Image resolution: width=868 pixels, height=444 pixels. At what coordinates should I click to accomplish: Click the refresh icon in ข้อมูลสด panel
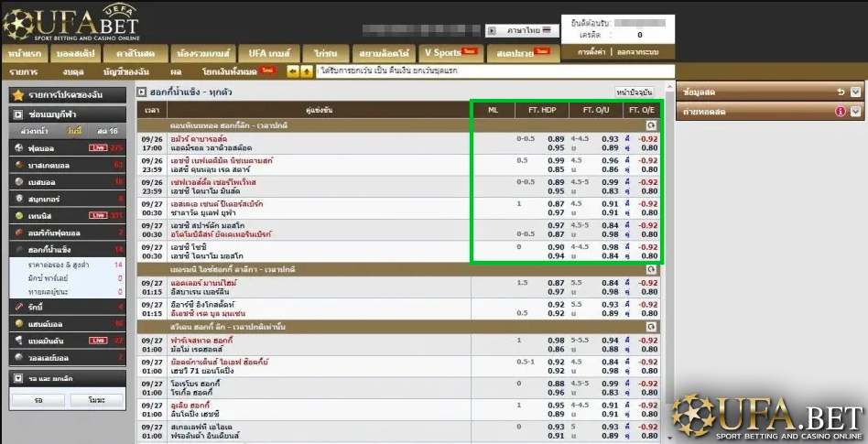[841, 92]
